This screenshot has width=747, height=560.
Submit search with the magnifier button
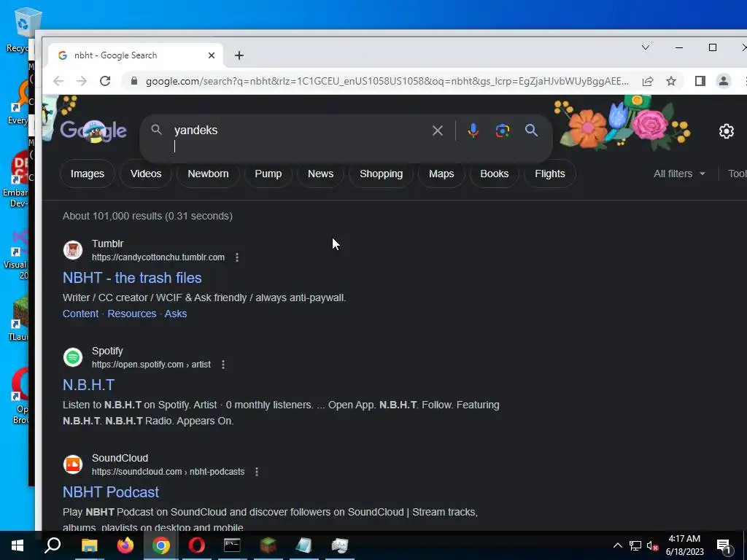pos(531,130)
